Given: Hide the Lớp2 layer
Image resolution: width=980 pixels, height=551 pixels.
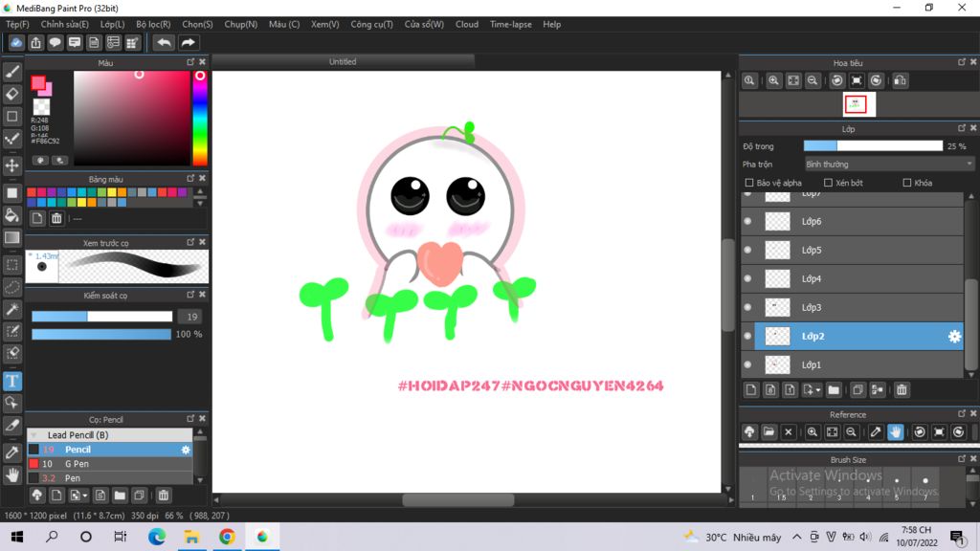Looking at the screenshot, I should pos(747,336).
